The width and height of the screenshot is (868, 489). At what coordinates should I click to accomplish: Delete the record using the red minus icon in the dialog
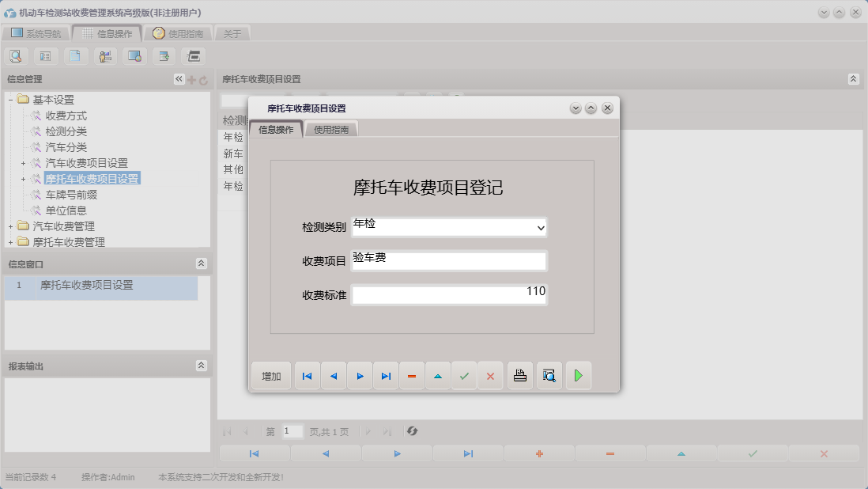pos(411,376)
